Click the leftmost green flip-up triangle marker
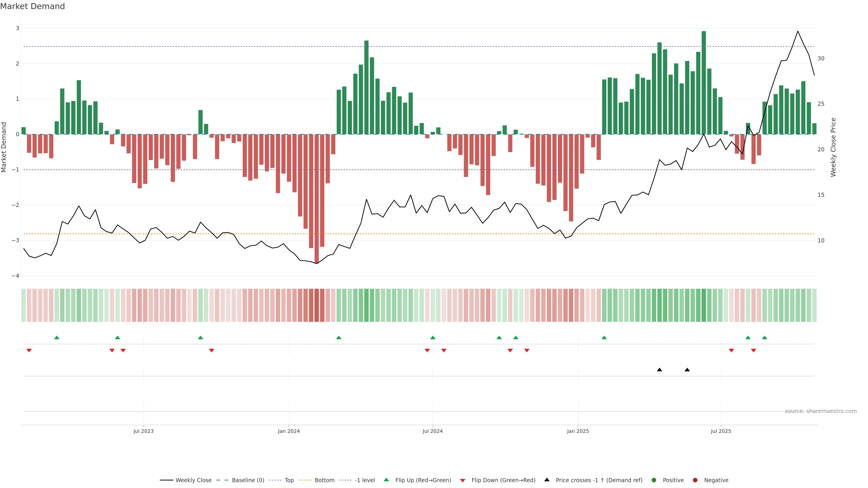 click(57, 338)
